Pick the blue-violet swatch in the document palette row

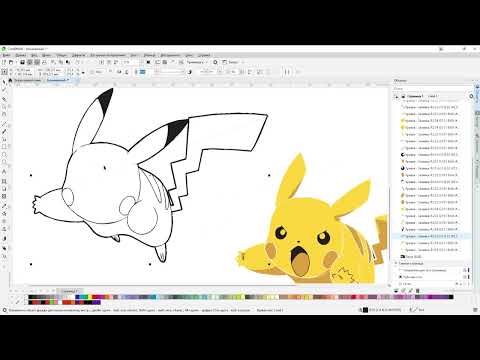(x=96, y=302)
